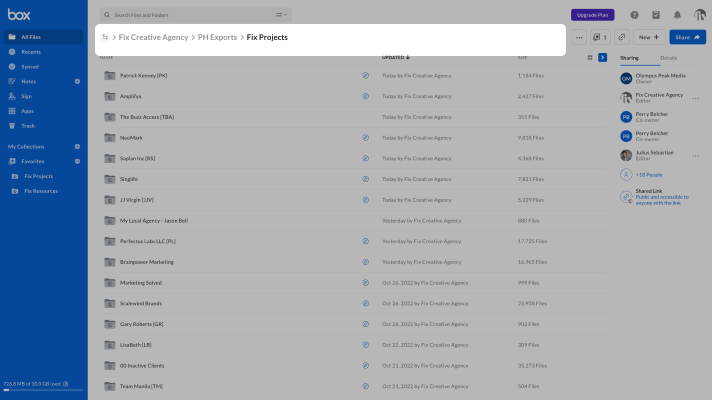Collapse the right sidebar arrow
712x400 pixels.
603,58
